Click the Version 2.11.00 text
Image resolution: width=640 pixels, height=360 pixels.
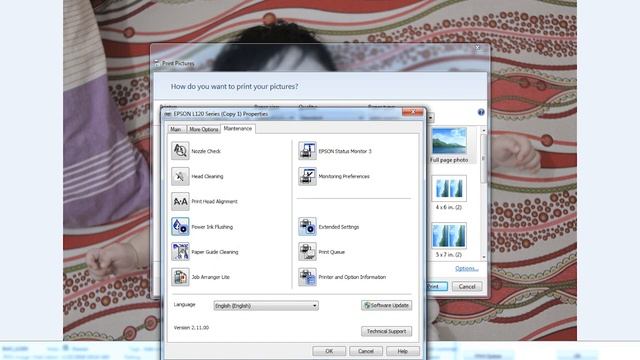(191, 327)
